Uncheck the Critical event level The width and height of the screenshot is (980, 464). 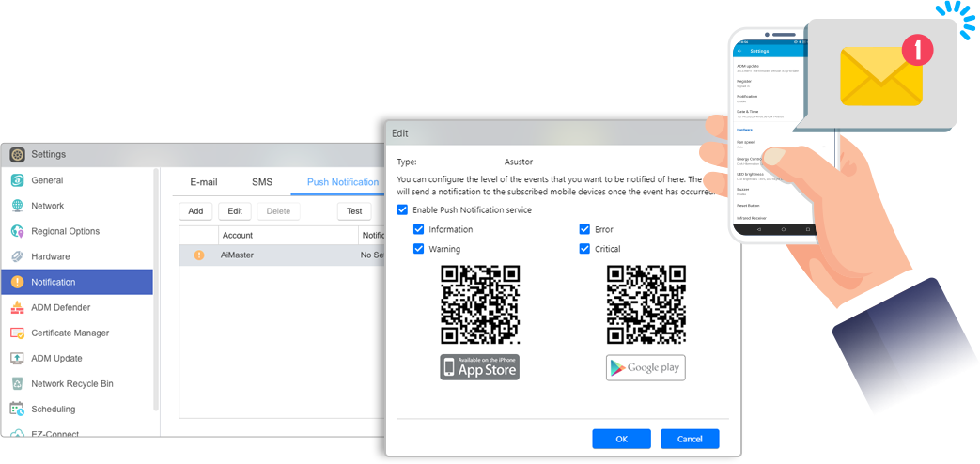pos(585,249)
